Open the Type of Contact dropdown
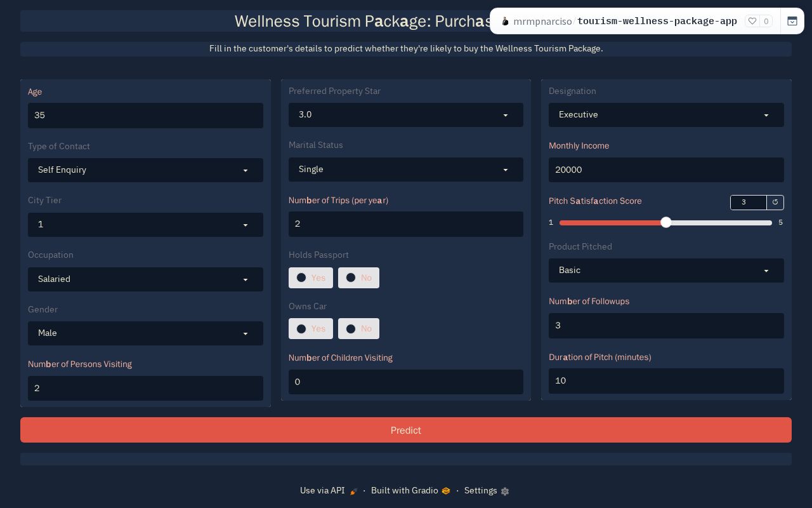The height and width of the screenshot is (508, 812). [x=145, y=170]
